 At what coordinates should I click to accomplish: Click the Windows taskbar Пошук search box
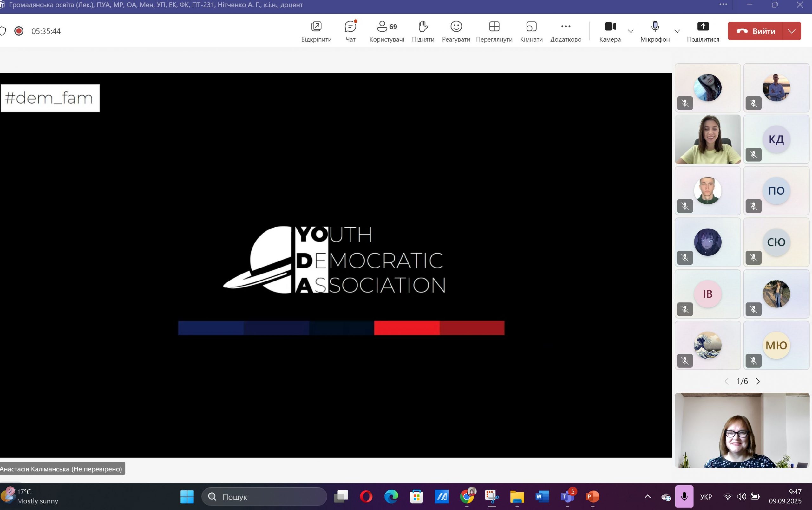[x=264, y=496]
